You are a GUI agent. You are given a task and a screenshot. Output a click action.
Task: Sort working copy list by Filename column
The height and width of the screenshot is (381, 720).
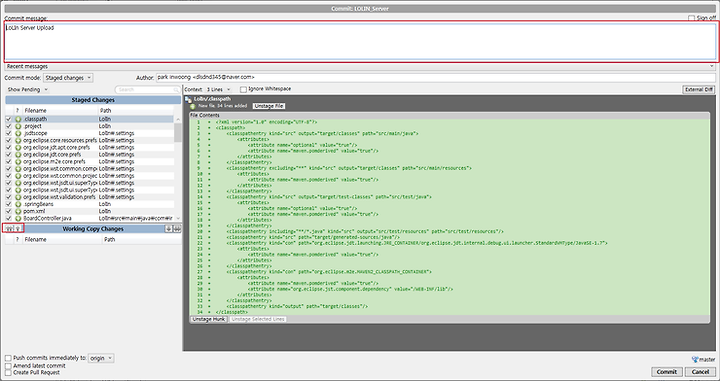(x=62, y=240)
